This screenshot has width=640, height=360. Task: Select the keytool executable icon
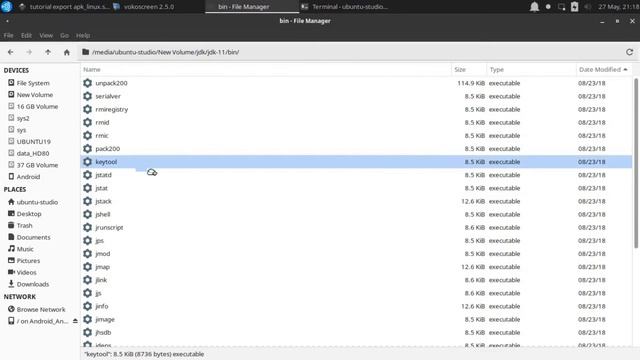pos(87,162)
